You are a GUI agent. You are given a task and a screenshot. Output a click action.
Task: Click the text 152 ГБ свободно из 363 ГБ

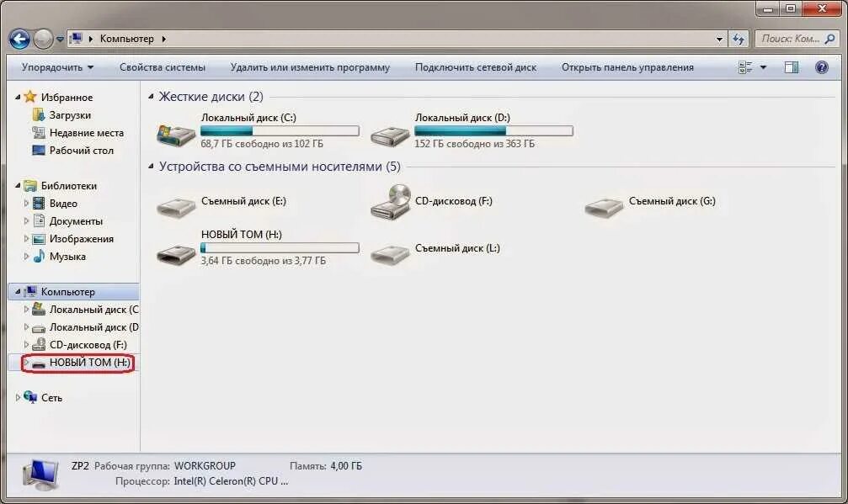tap(474, 144)
